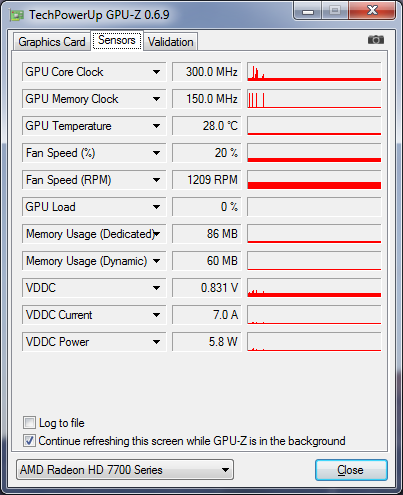Click the Close button
Image resolution: width=403 pixels, height=495 pixels.
point(351,470)
